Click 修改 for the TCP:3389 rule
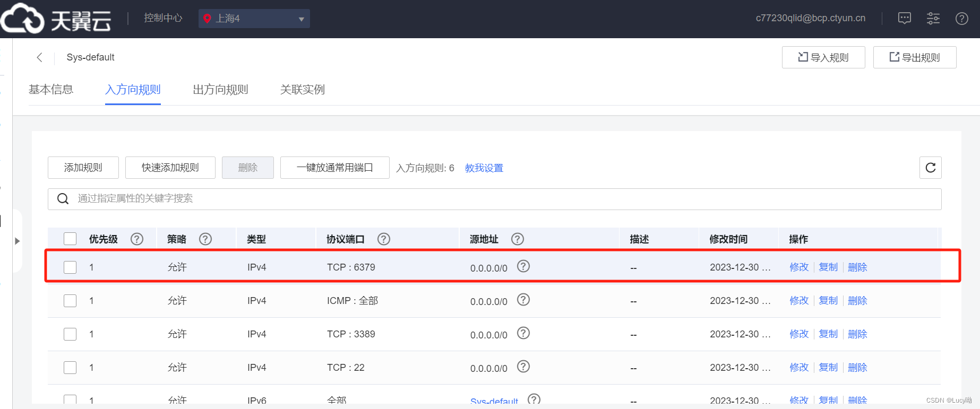Viewport: 980px width, 409px height. [x=799, y=334]
